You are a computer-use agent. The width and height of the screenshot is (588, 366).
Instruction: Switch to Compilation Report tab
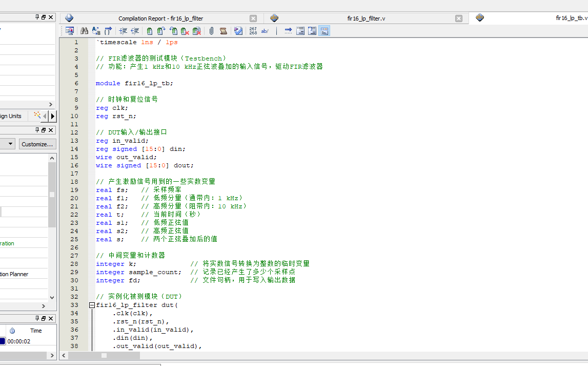point(160,18)
